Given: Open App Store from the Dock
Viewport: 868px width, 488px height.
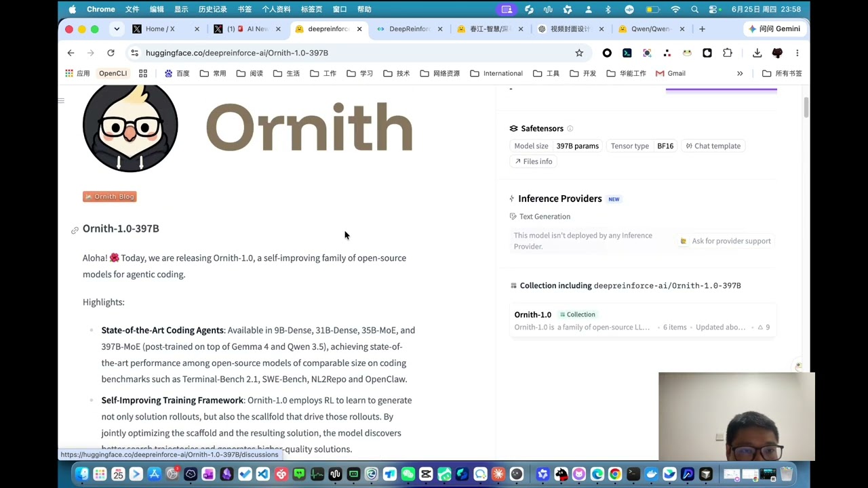Looking at the screenshot, I should click(154, 474).
